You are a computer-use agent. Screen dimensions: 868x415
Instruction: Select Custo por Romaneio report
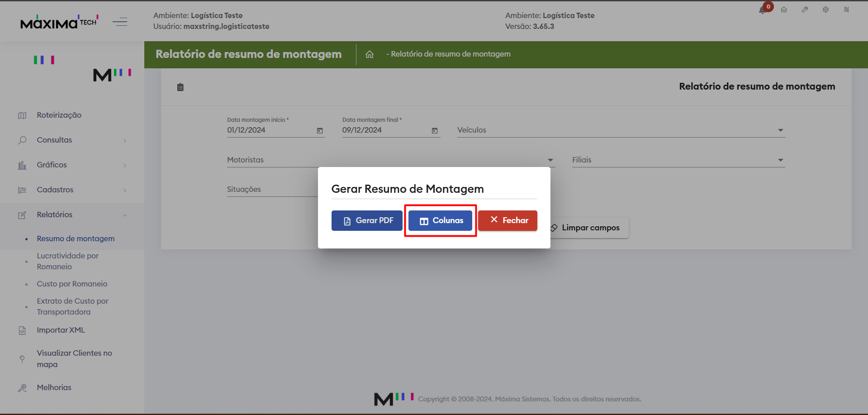point(72,284)
